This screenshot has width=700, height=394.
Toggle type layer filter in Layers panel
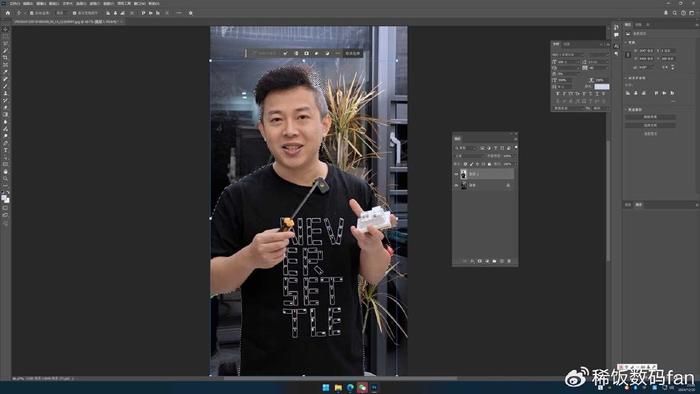click(x=496, y=148)
